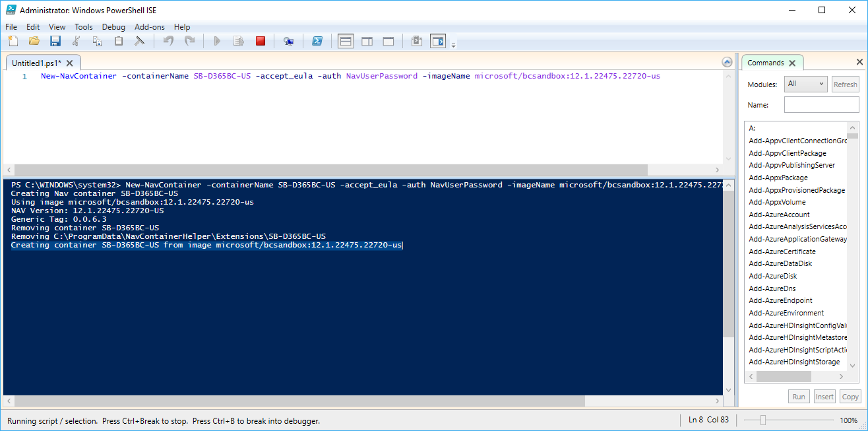Open the toolbar overflow dropdown arrow
The image size is (868, 431).
click(453, 44)
